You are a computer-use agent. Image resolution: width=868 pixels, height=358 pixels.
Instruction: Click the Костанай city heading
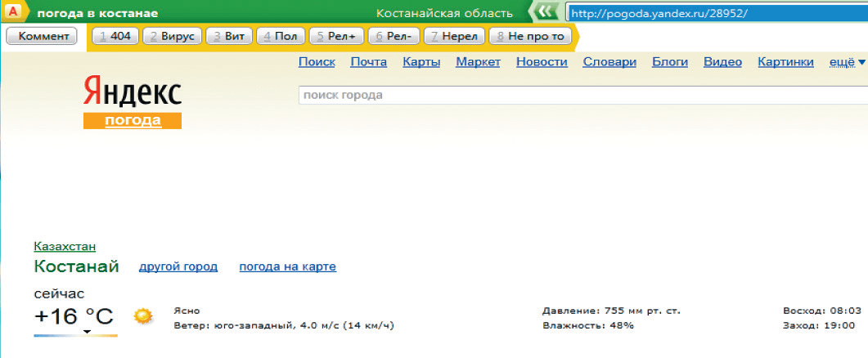click(76, 266)
